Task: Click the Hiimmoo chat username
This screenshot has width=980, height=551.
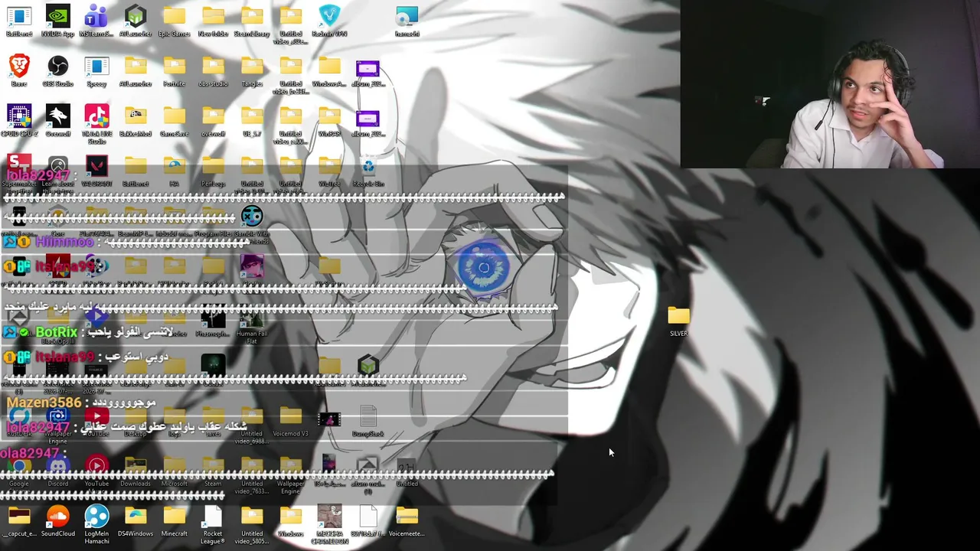Action: click(64, 243)
